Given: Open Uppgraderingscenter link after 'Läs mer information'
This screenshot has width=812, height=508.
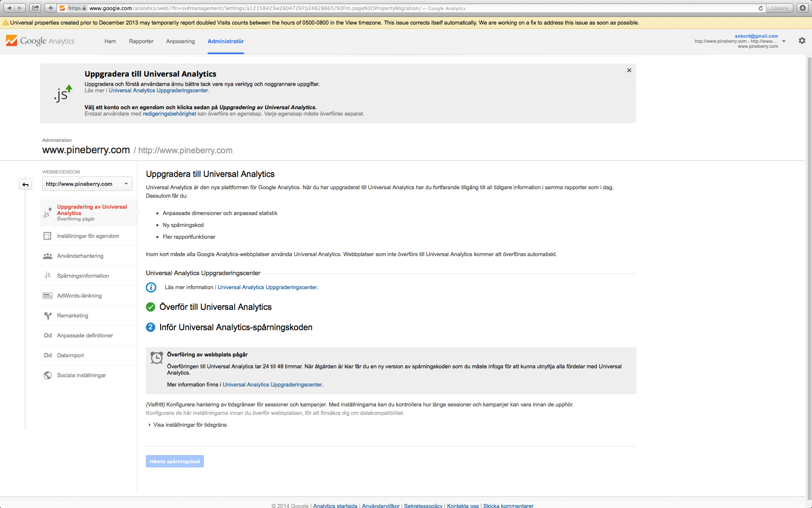Looking at the screenshot, I should (x=267, y=287).
